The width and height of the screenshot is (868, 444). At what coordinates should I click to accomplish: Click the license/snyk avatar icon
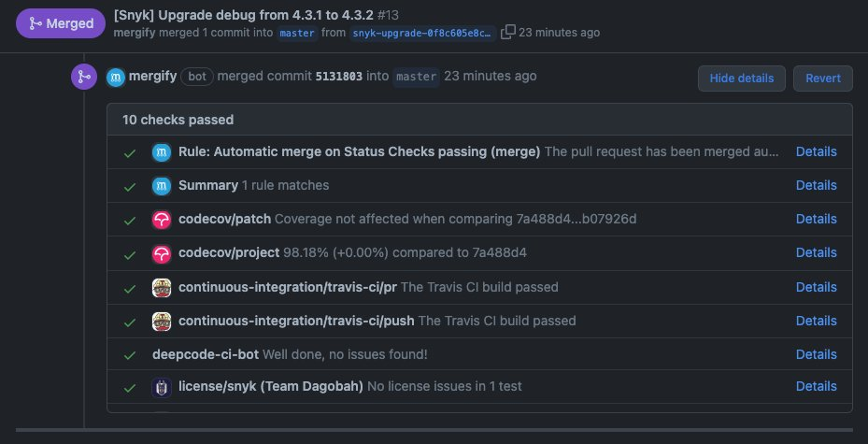(162, 387)
